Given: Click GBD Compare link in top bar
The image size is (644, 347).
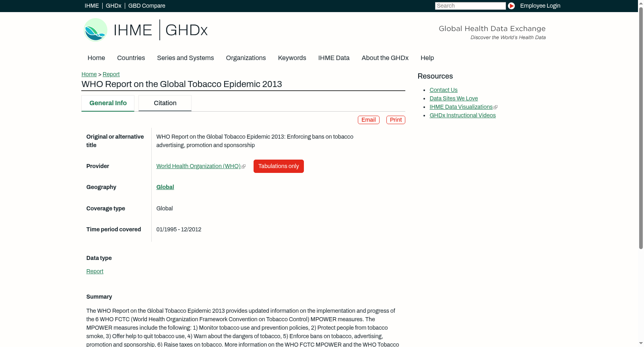Looking at the screenshot, I should 147,6.
